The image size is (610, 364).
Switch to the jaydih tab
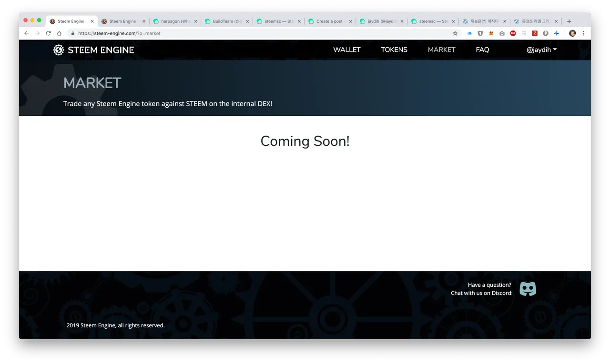point(381,21)
